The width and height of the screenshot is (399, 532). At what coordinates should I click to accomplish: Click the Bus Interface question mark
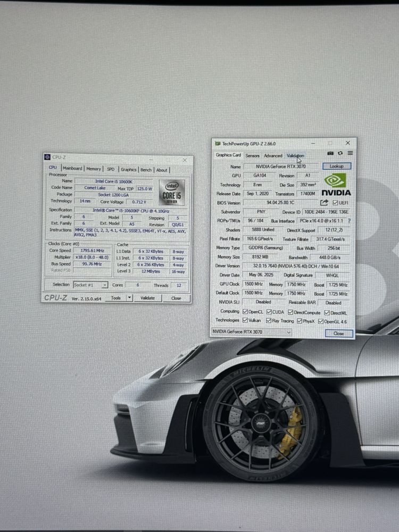click(349, 221)
